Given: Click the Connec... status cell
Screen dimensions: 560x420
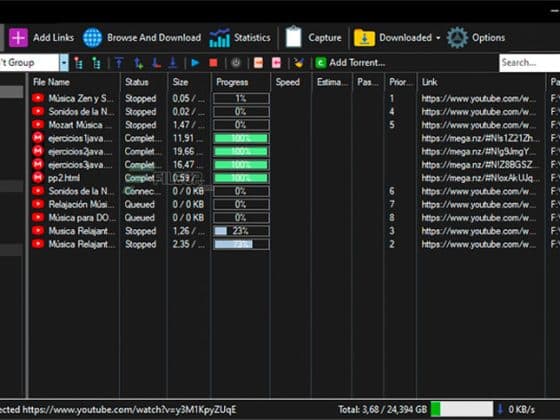Looking at the screenshot, I should (x=143, y=191).
